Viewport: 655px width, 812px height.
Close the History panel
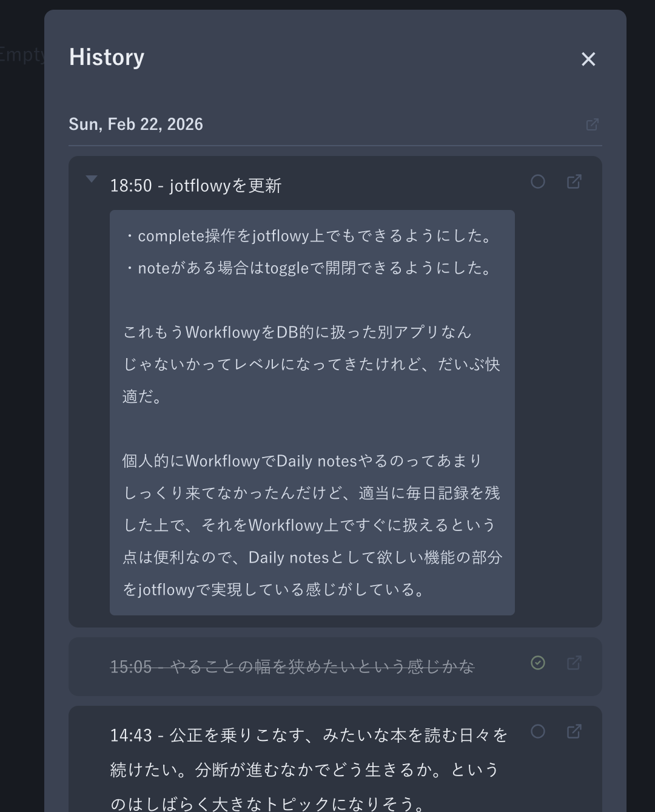click(x=588, y=59)
